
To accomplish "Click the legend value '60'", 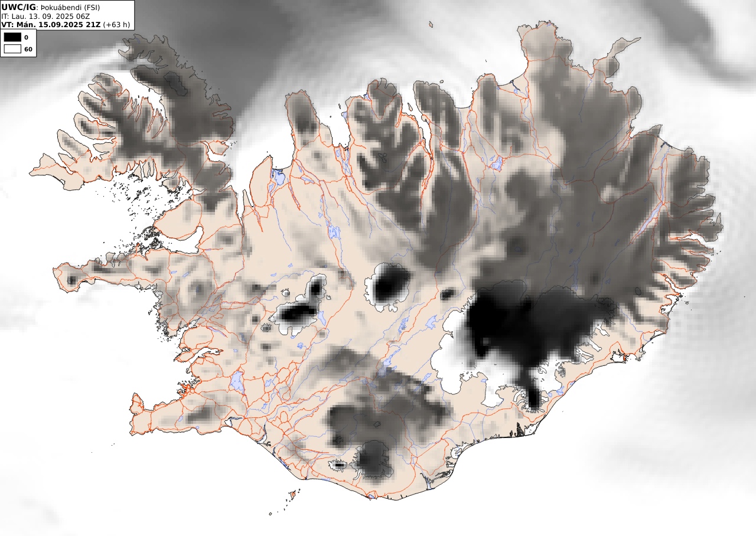I will tap(28, 49).
